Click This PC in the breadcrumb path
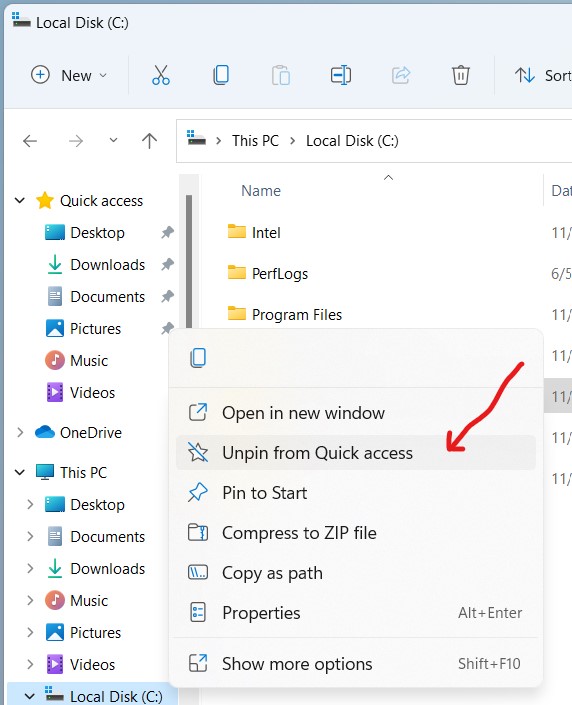 coord(255,141)
